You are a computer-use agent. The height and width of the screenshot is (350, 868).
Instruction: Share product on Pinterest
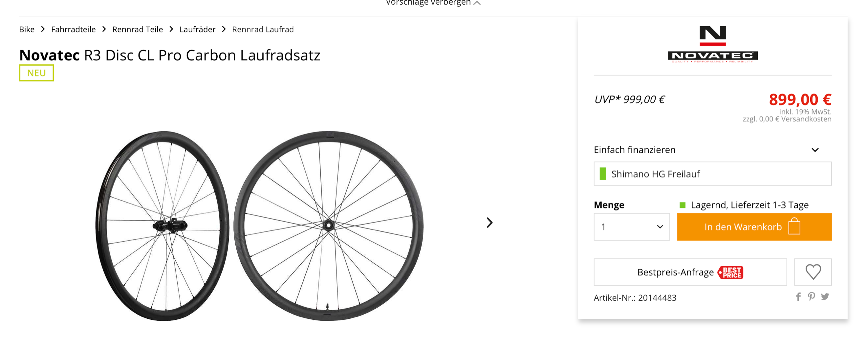tap(811, 297)
